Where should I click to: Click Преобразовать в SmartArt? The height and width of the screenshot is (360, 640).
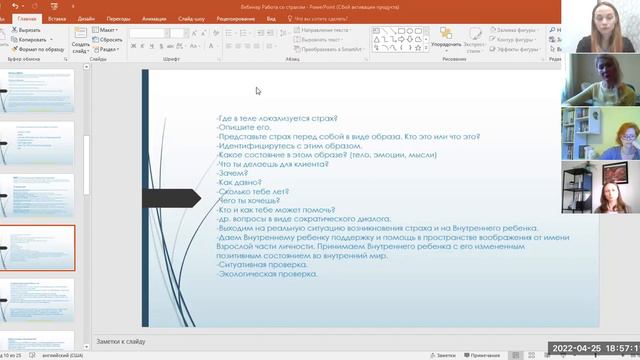tap(329, 49)
